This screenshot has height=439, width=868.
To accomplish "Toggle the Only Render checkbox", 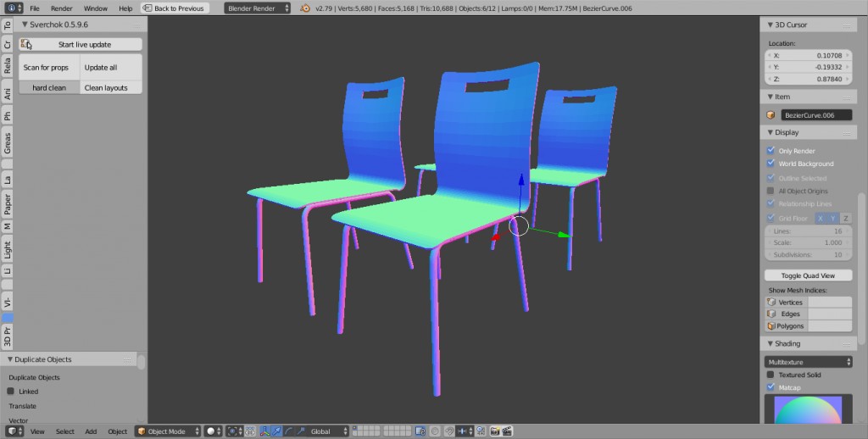I will click(771, 150).
